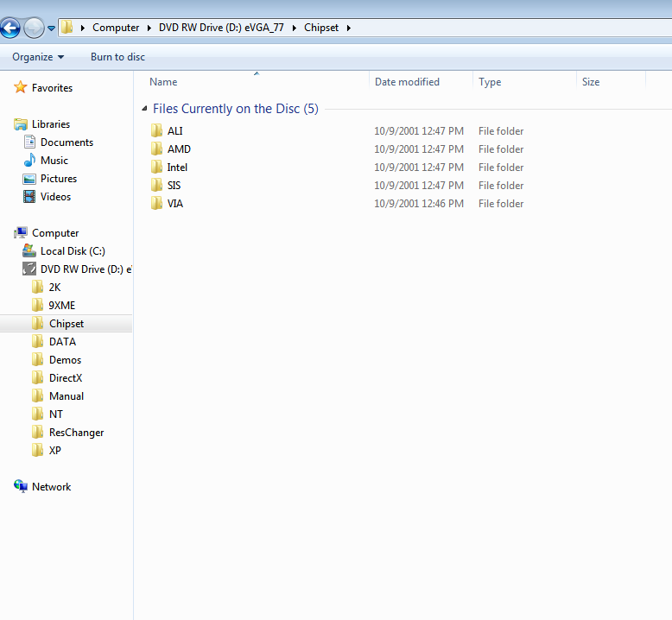This screenshot has width=672, height=620.
Task: Sort by the Date modified column header
Action: 407,82
